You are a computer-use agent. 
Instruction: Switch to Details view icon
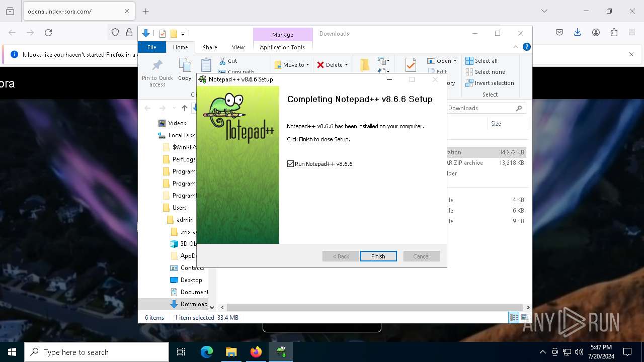[514, 317]
